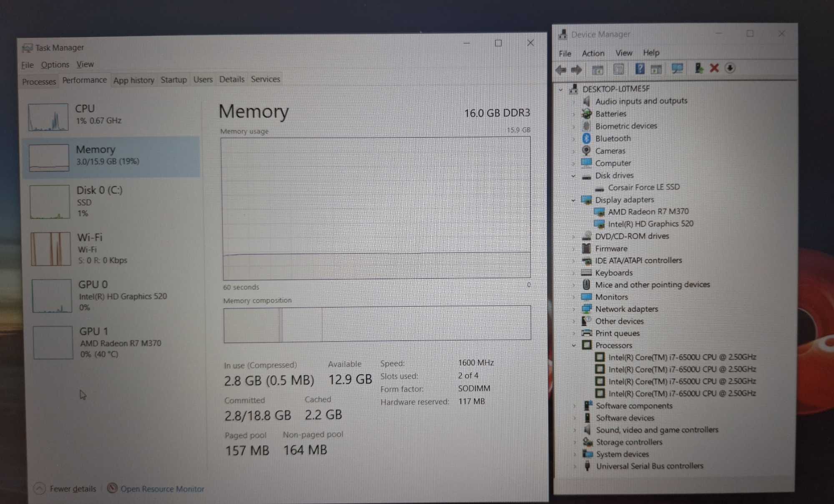Image resolution: width=834 pixels, height=504 pixels.
Task: Collapse Processors node
Action: click(x=574, y=346)
